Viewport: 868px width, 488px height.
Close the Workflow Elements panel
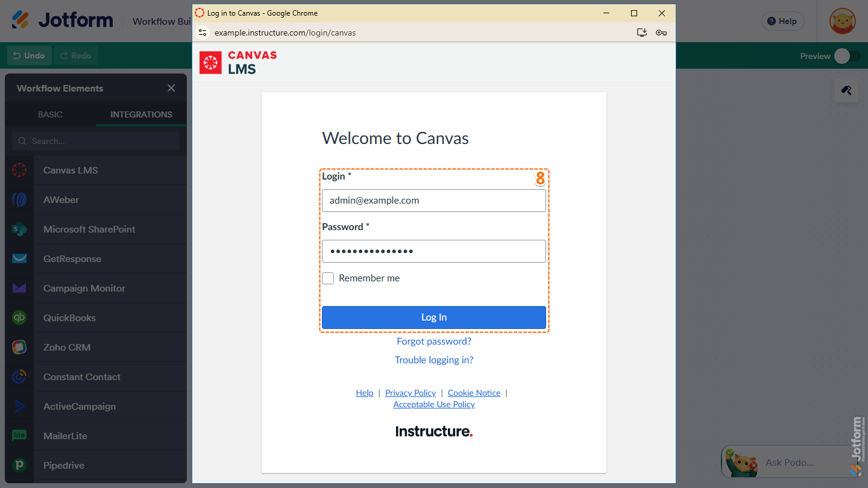pos(171,88)
